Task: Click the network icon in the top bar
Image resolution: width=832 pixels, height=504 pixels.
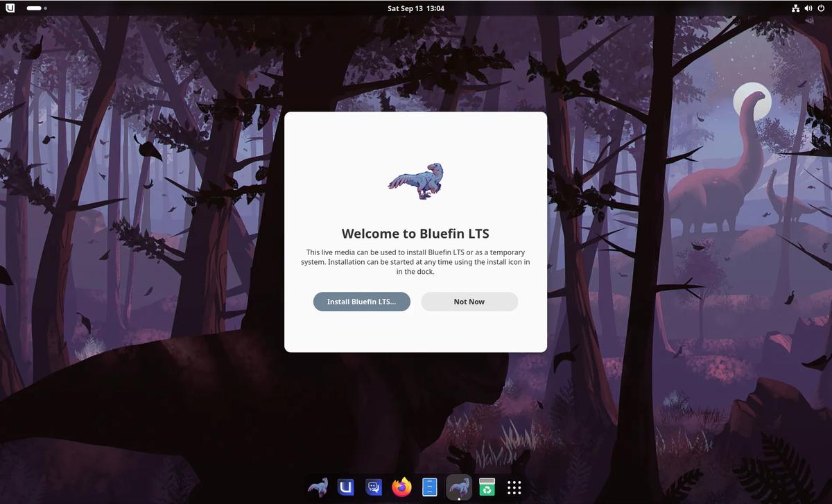Action: 795,8
